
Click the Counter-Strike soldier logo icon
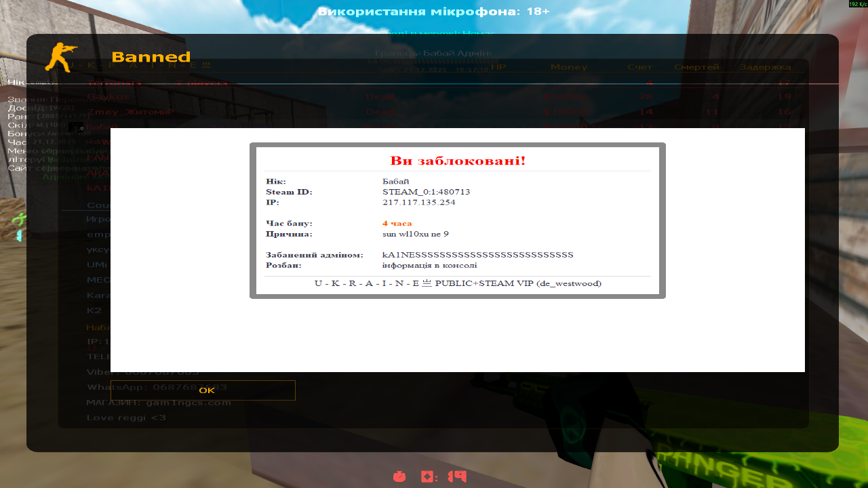61,57
